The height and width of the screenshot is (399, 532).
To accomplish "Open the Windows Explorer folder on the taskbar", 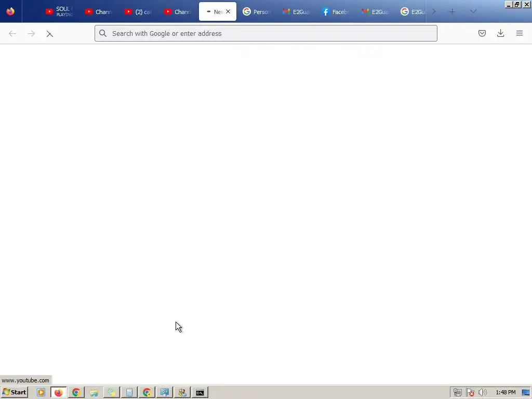I will click(94, 392).
